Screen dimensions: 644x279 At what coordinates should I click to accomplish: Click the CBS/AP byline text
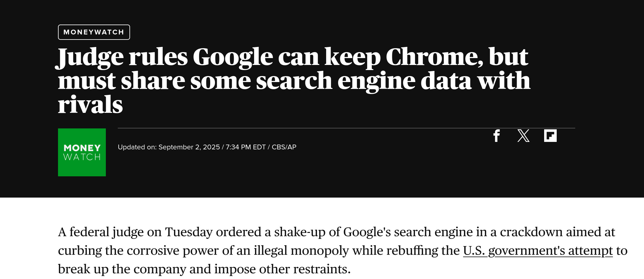click(284, 147)
